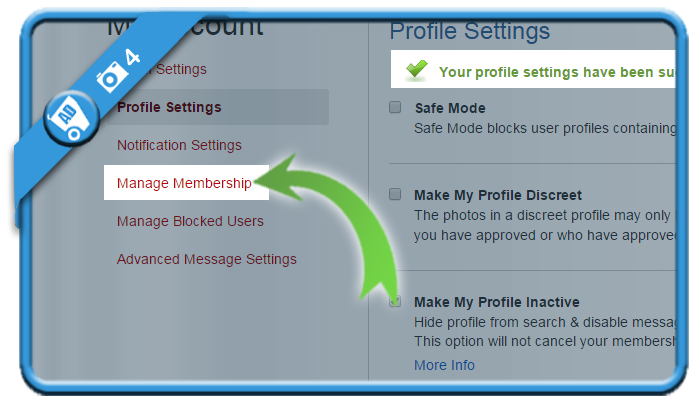Open Manage Membership in sidebar
The height and width of the screenshot is (407, 700).
coord(184,183)
